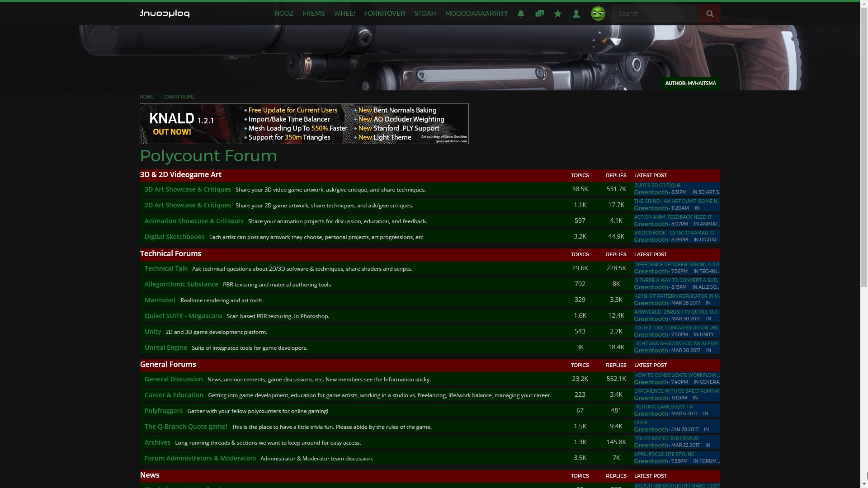Open the FORKITOVER menu item

[x=385, y=14]
